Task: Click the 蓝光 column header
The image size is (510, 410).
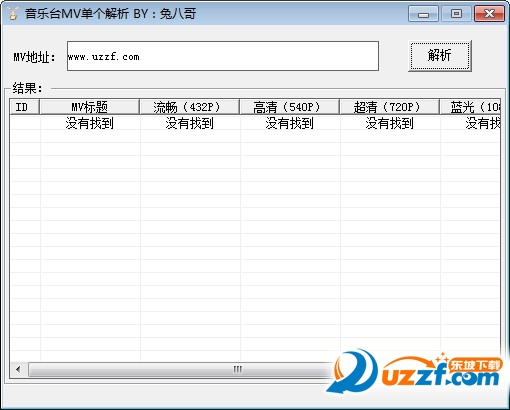Action: [470, 107]
